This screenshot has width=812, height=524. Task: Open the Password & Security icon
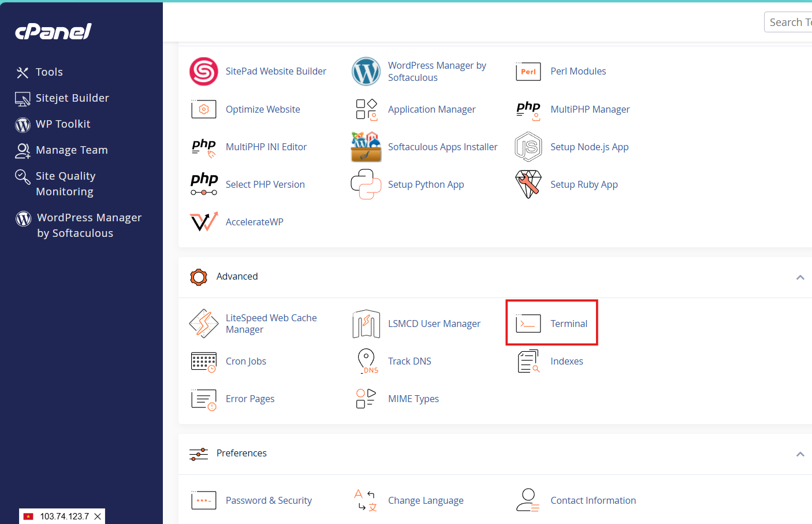pyautogui.click(x=204, y=500)
